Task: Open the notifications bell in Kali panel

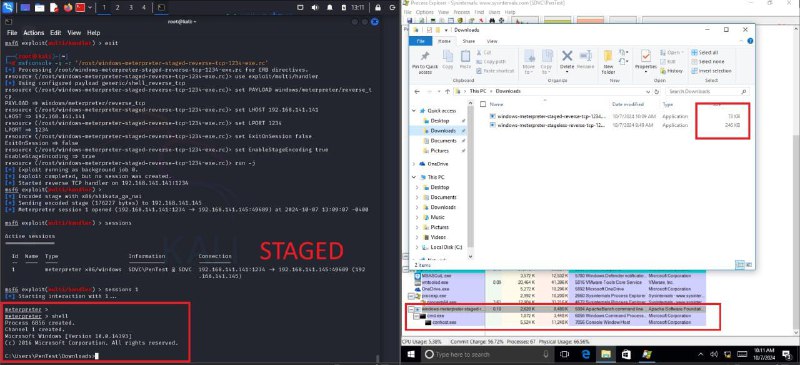Action: [x=330, y=8]
